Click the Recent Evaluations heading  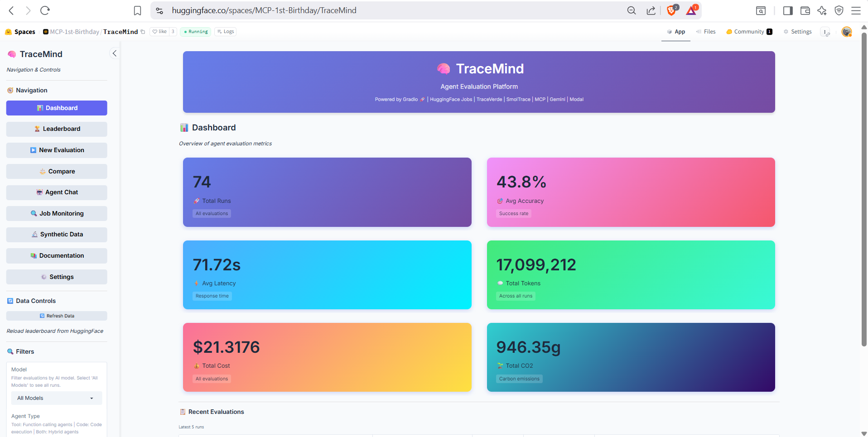[x=216, y=412]
